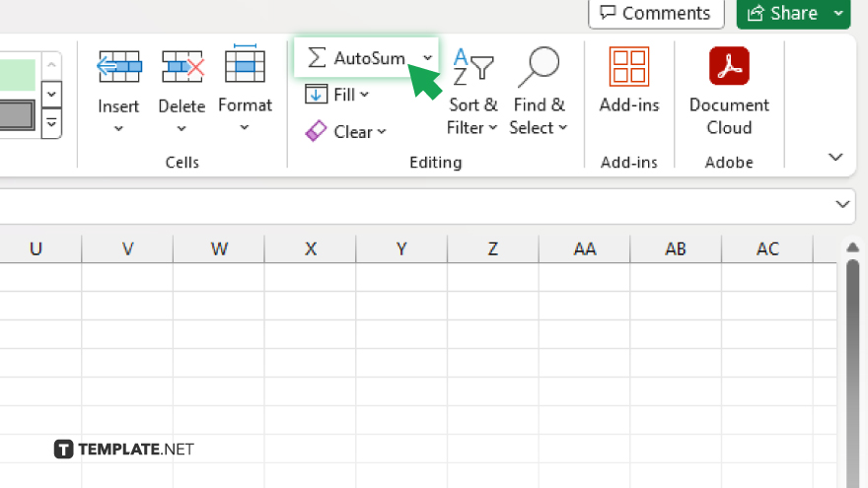Open the Delete dropdown chevron
Image resolution: width=868 pixels, height=488 pixels.
[x=181, y=129]
